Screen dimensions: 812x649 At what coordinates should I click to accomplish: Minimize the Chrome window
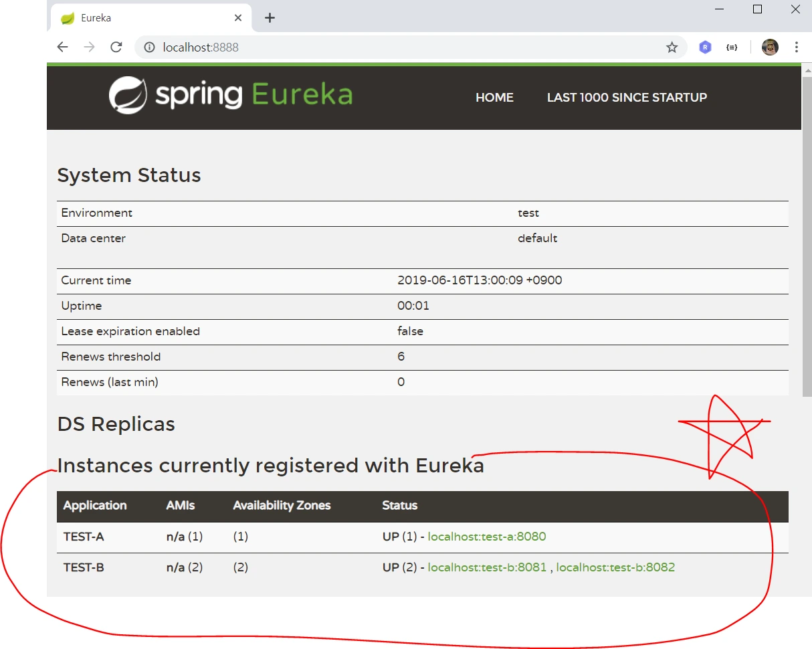coord(720,9)
